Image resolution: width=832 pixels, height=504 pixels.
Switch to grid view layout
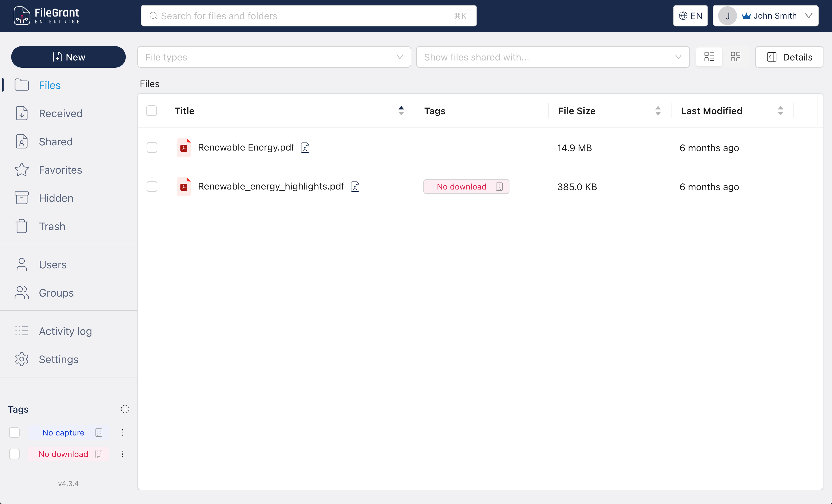point(735,57)
